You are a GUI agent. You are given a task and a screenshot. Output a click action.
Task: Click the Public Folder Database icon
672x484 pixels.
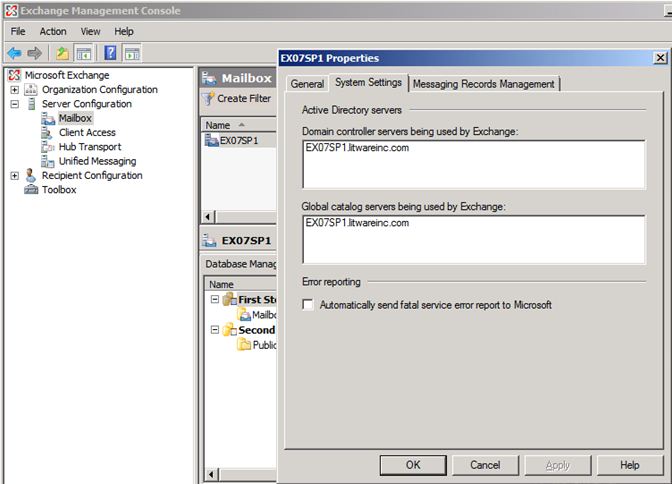(244, 344)
